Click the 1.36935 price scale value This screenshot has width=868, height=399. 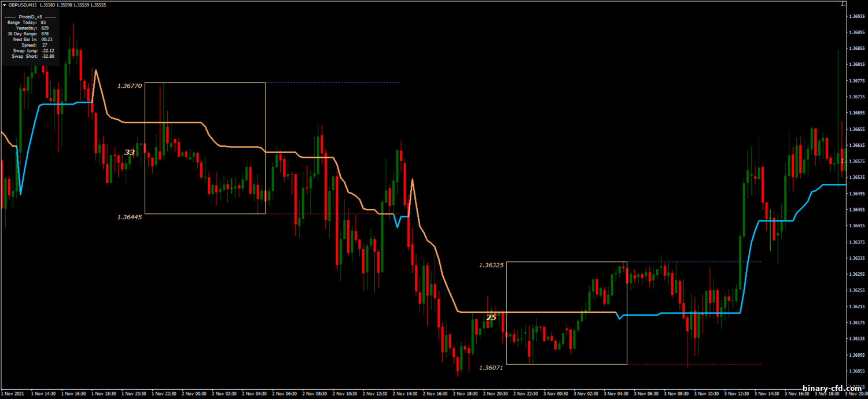[x=855, y=16]
